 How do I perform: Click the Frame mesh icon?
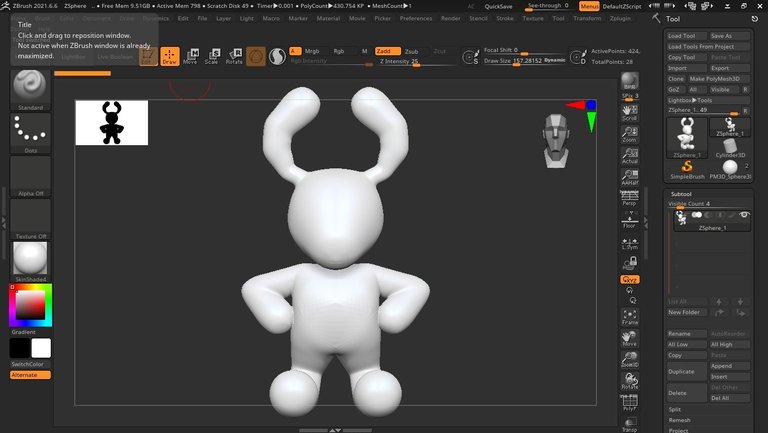coord(629,317)
